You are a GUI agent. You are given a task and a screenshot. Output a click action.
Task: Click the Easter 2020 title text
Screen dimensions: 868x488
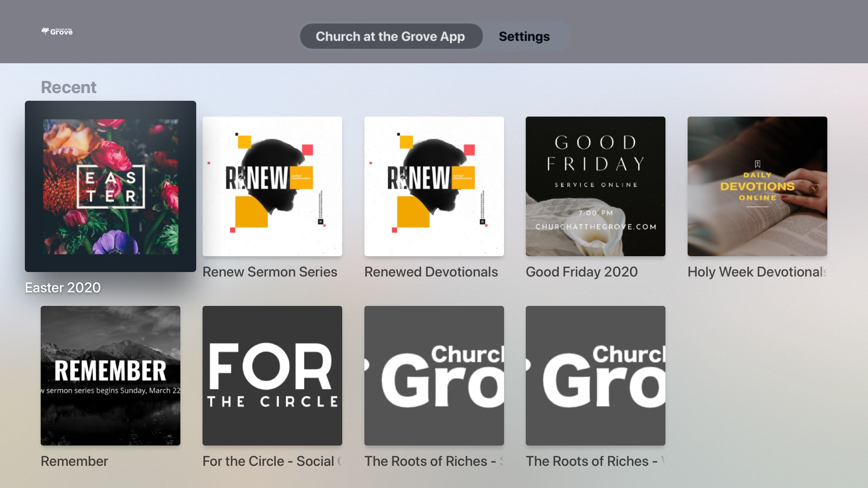point(63,287)
